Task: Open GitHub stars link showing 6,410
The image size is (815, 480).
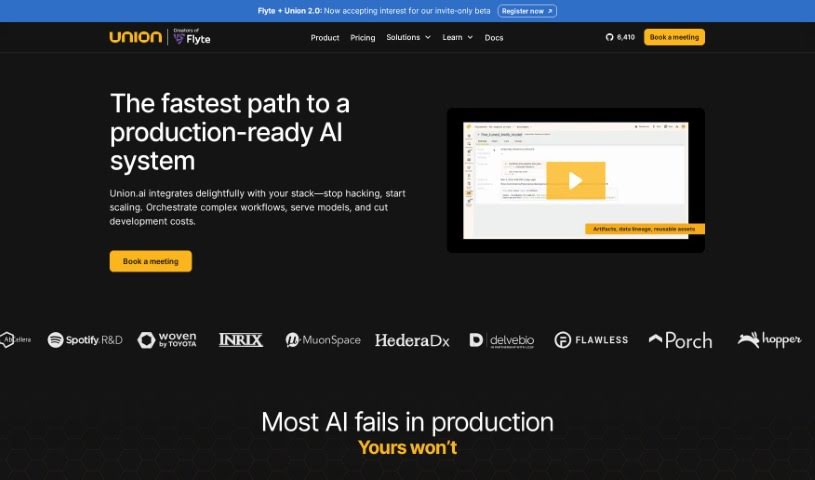Action: tap(620, 37)
